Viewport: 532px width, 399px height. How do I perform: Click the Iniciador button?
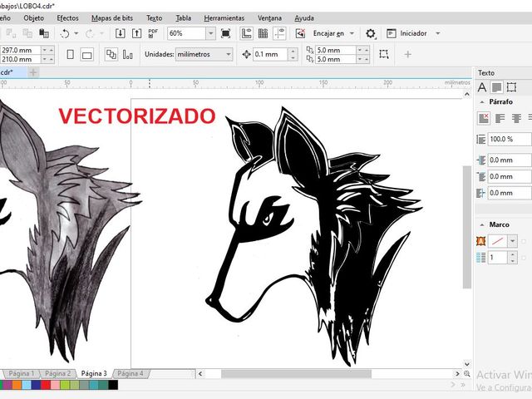click(413, 33)
